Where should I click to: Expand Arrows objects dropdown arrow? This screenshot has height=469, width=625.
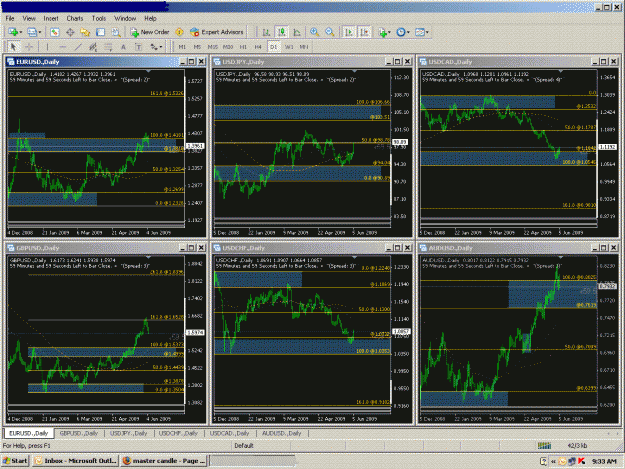pos(161,47)
